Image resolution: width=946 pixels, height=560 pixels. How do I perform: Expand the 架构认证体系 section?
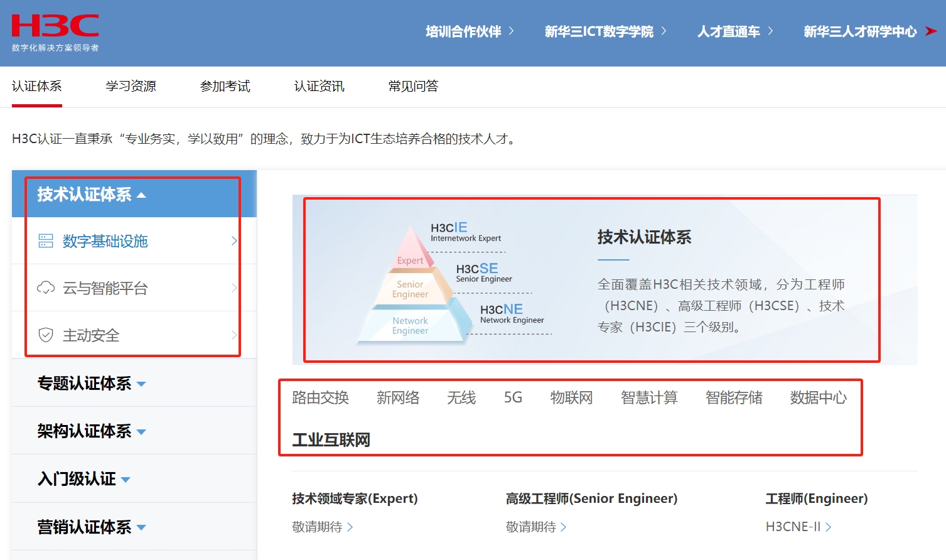[134, 431]
